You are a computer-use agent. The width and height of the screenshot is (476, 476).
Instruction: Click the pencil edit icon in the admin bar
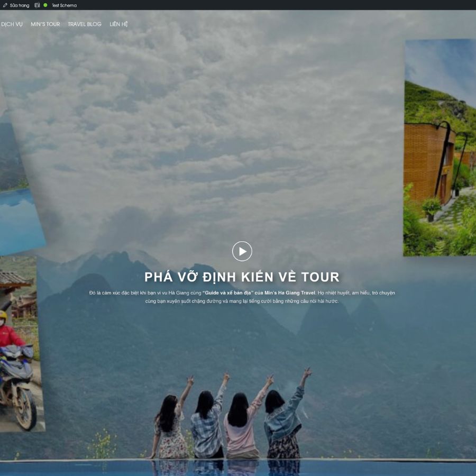coord(5,5)
